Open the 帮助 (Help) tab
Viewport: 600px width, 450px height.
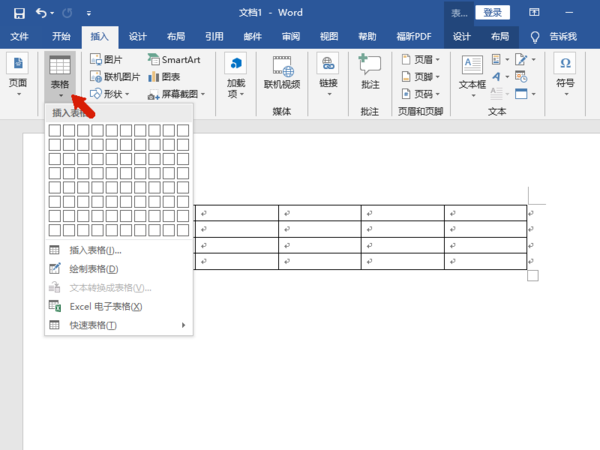[x=367, y=36]
